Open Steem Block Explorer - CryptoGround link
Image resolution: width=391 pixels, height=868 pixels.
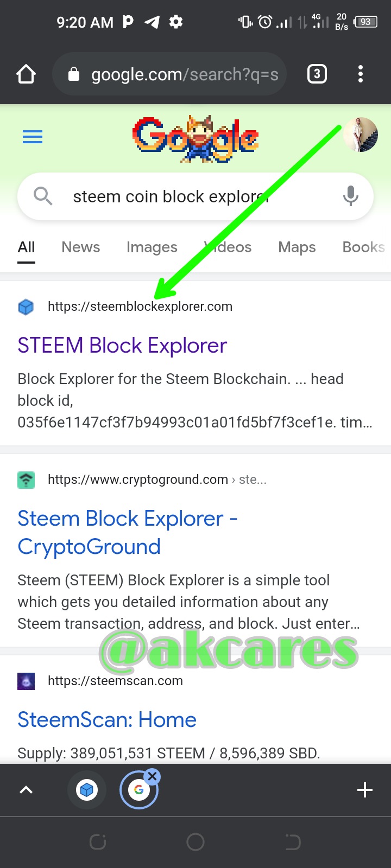127,533
